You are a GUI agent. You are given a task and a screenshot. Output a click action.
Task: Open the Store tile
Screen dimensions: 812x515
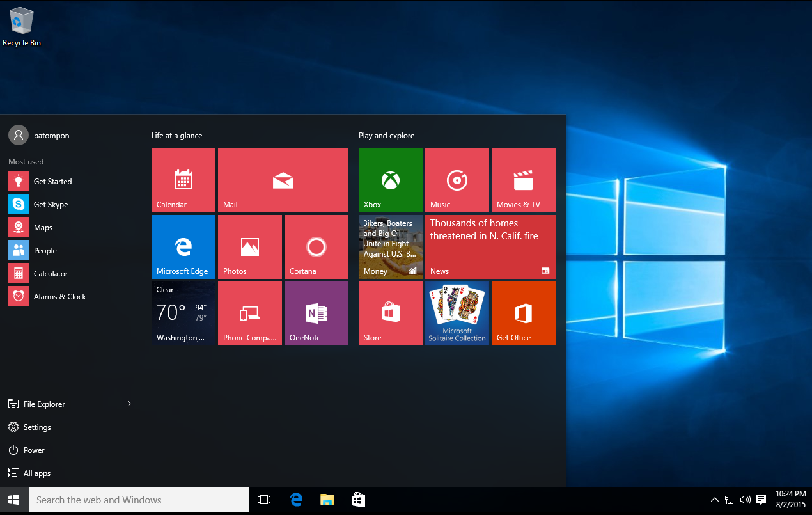tap(391, 313)
